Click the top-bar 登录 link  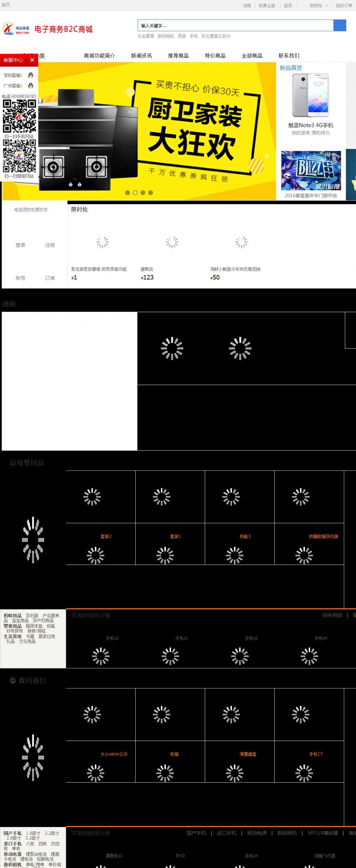pos(288,6)
